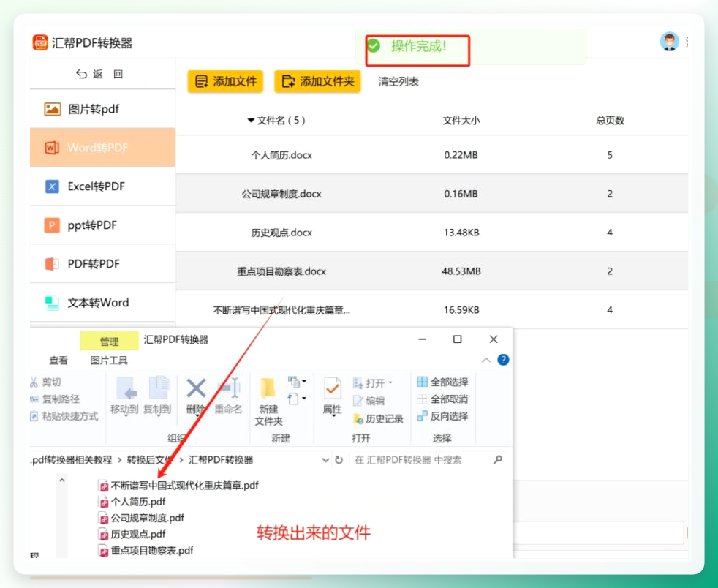Collapse the Explorer ribbon with the chevron
This screenshot has width=718, height=588.
pyautogui.click(x=485, y=361)
